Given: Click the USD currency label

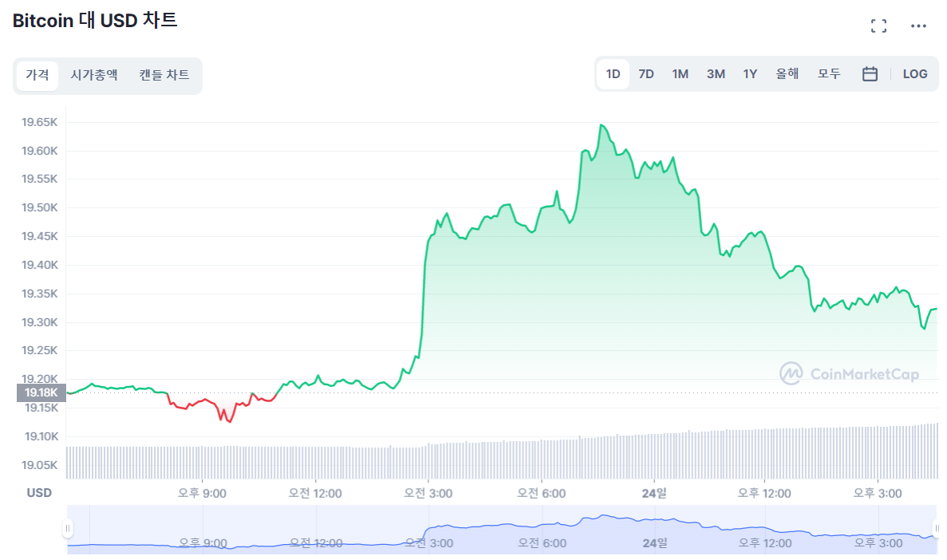Looking at the screenshot, I should (39, 493).
